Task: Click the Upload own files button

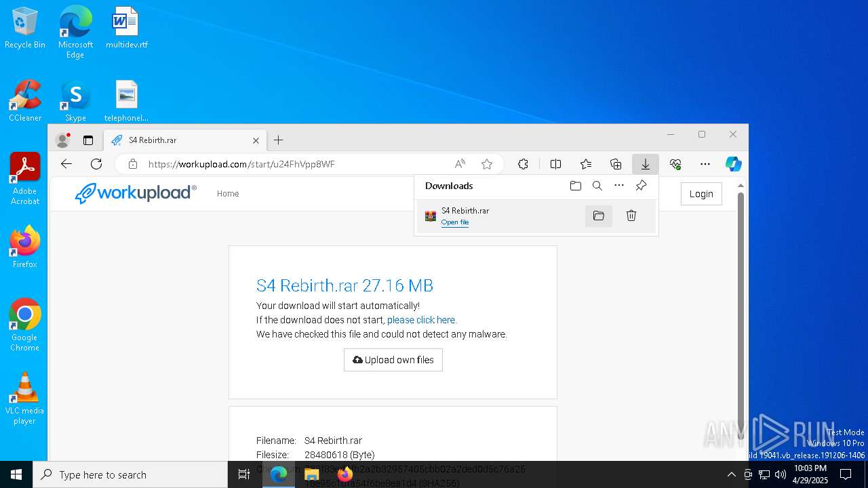Action: (x=393, y=360)
